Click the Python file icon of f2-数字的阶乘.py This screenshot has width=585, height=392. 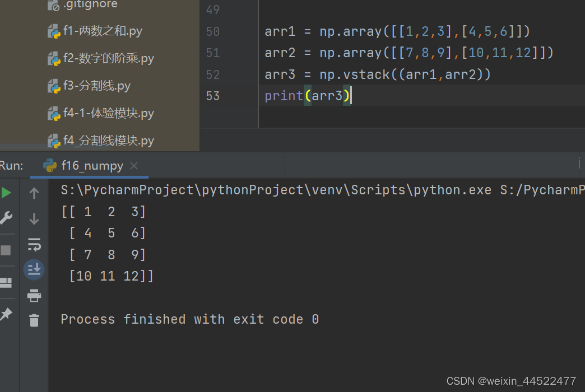pyautogui.click(x=54, y=59)
